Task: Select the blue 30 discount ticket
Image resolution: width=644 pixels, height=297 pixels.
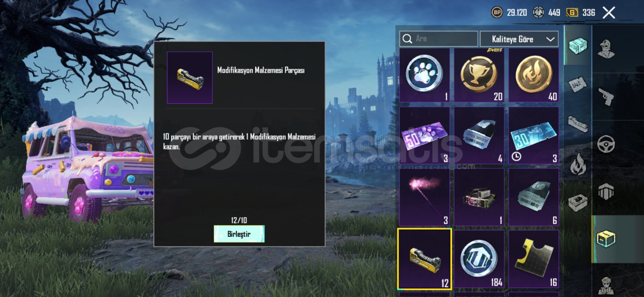Action: click(x=534, y=136)
